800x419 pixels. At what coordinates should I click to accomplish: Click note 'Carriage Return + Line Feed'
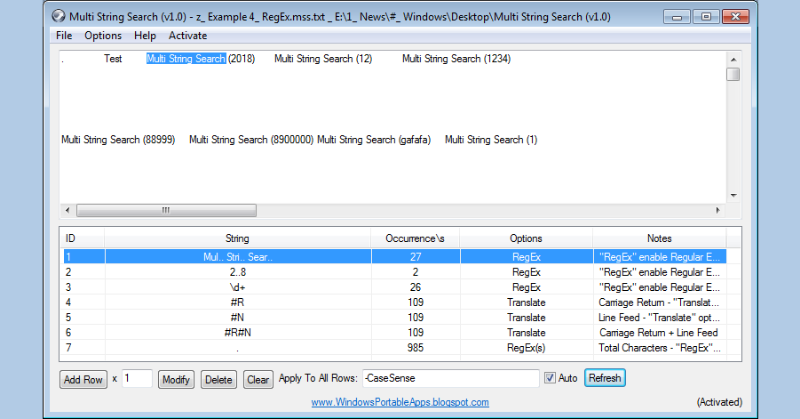(659, 333)
